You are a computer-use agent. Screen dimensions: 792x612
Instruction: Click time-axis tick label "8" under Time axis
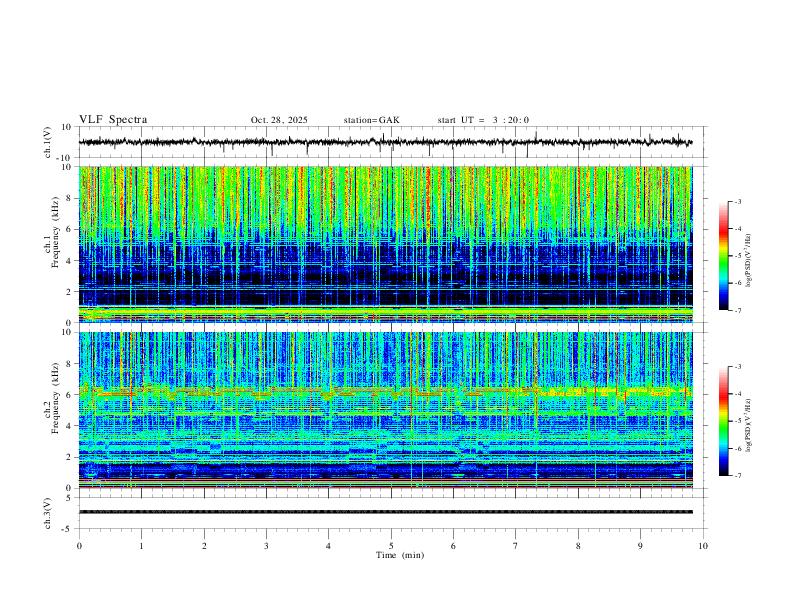click(578, 546)
